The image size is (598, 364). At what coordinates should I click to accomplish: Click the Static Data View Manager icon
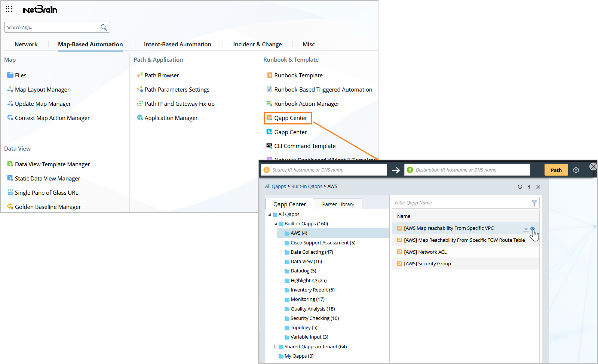click(10, 178)
